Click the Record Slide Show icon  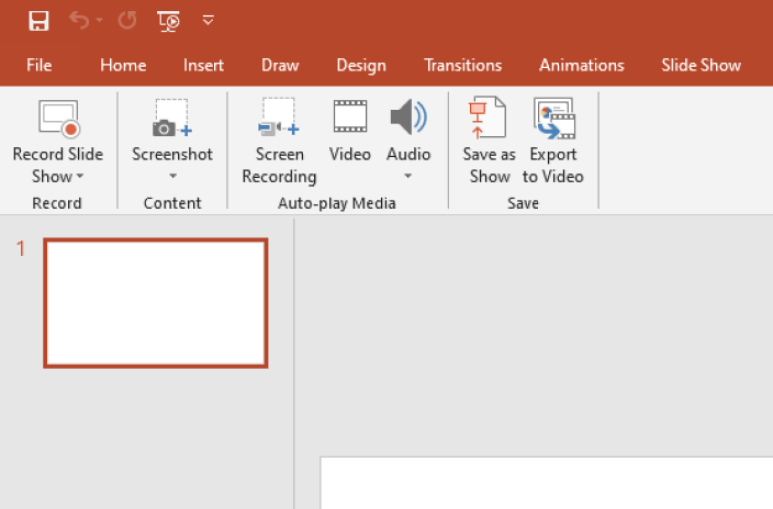point(59,118)
